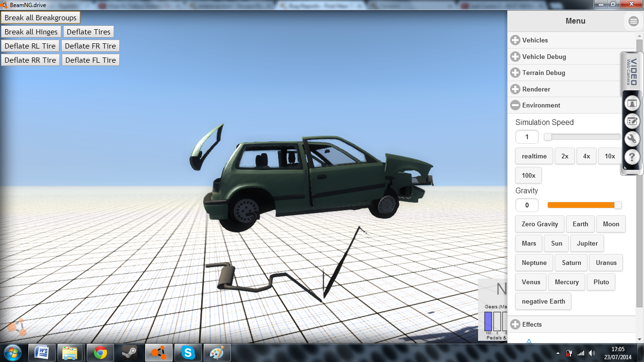Click the Gravity value field
The width and height of the screenshot is (644, 362).
(527, 205)
